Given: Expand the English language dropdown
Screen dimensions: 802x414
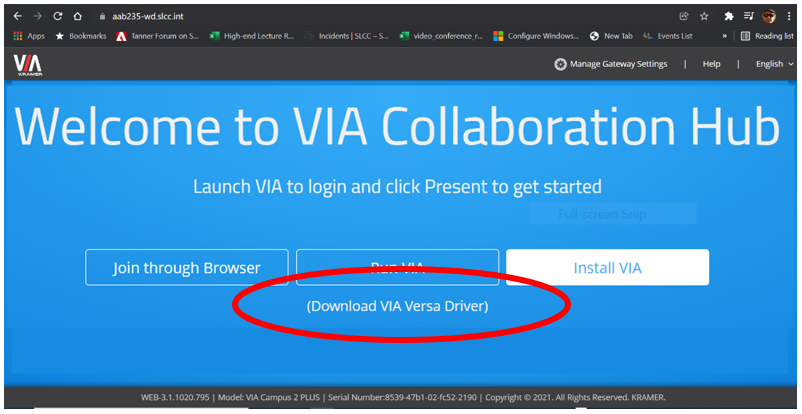Looking at the screenshot, I should click(774, 64).
